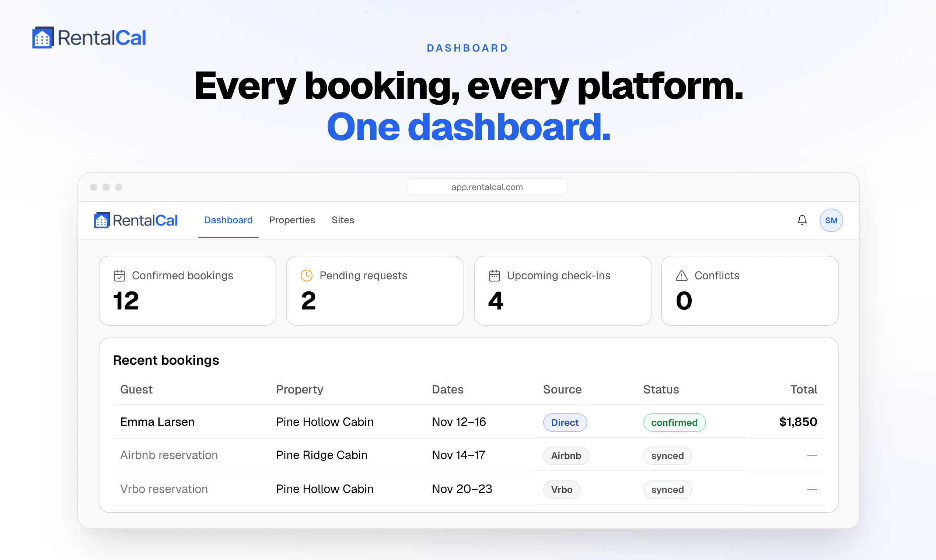The image size is (936, 560).
Task: Click the Dates column header
Action: point(448,389)
